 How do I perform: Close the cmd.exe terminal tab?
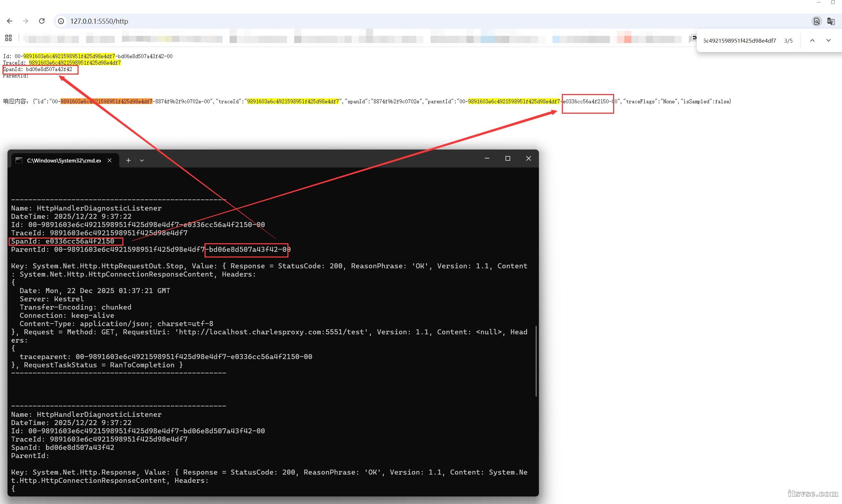click(109, 160)
